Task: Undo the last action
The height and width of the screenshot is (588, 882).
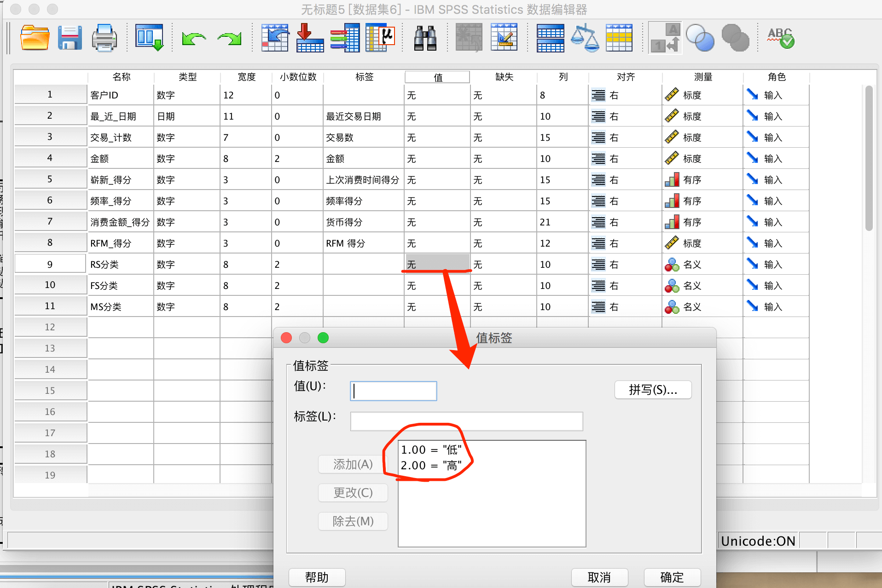Action: tap(193, 39)
